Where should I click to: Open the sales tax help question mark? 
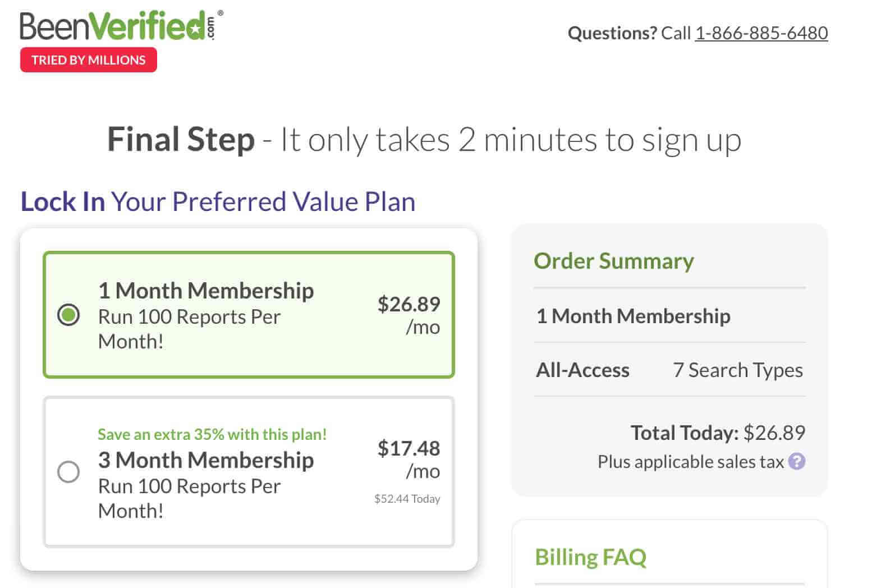click(x=796, y=461)
